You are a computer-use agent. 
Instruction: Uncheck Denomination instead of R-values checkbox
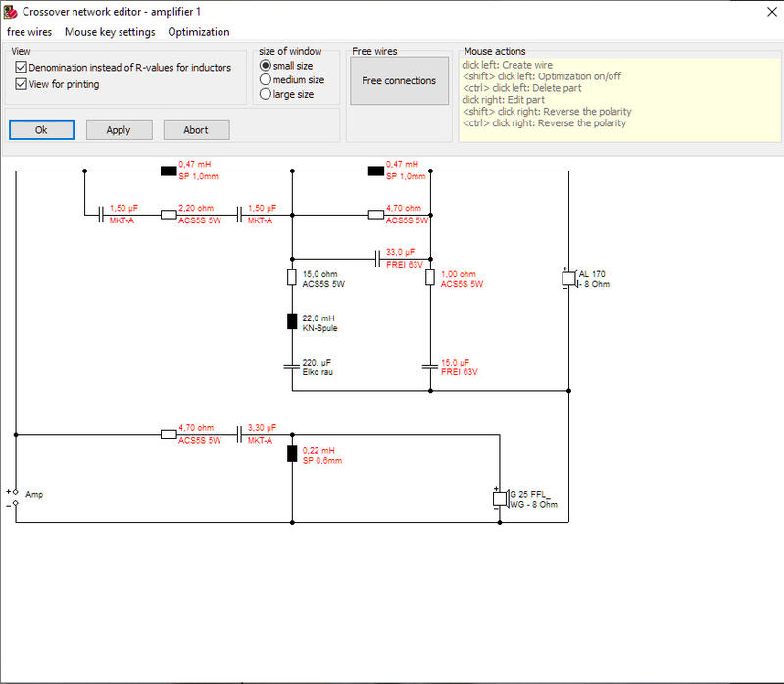coord(21,67)
